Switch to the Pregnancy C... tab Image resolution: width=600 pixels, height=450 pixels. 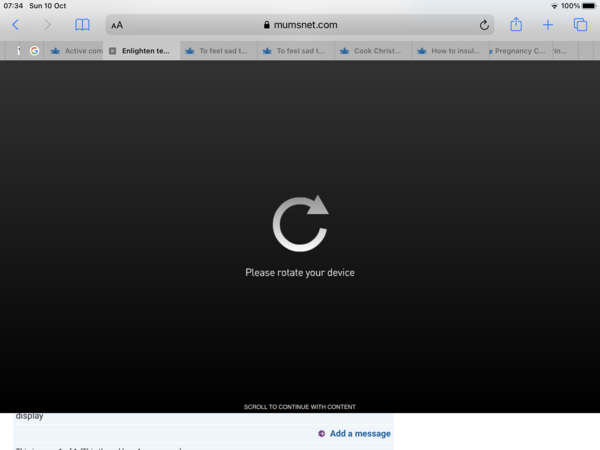pyautogui.click(x=520, y=51)
